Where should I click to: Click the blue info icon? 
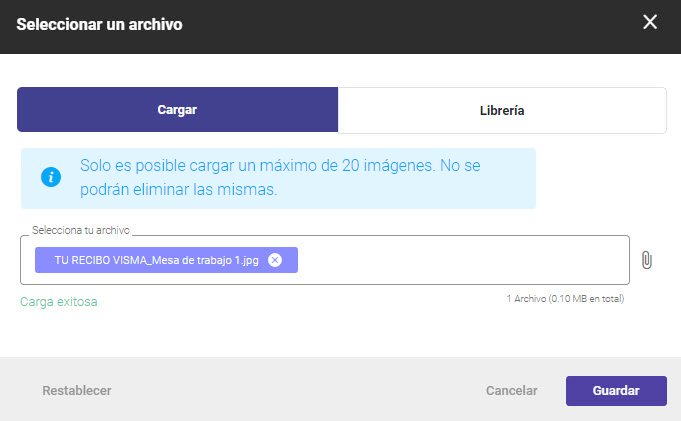click(51, 177)
